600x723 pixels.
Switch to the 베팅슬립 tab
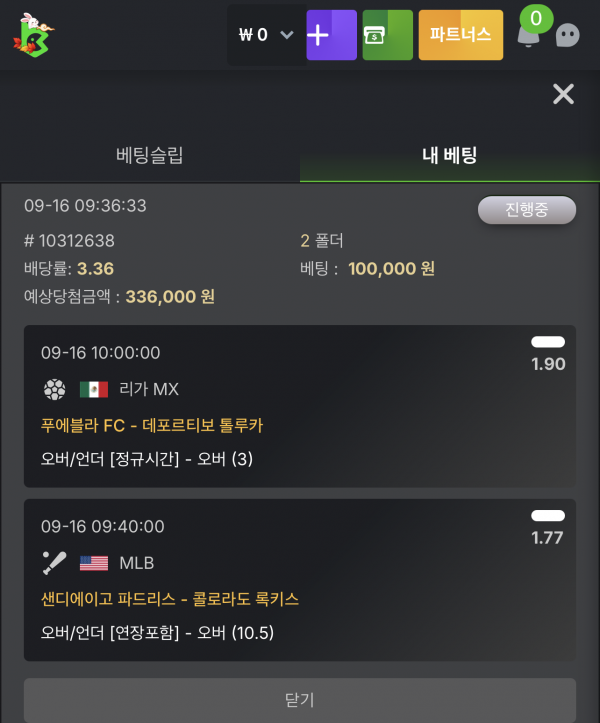(x=150, y=155)
